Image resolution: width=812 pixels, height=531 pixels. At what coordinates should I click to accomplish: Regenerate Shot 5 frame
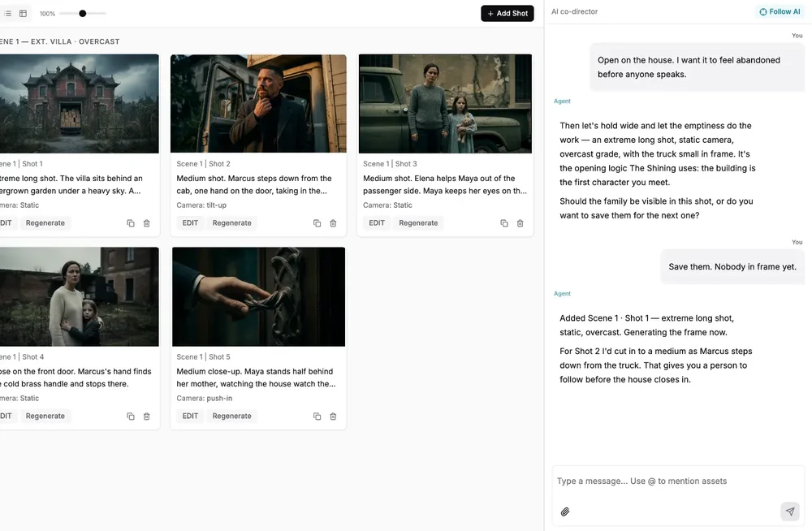232,416
